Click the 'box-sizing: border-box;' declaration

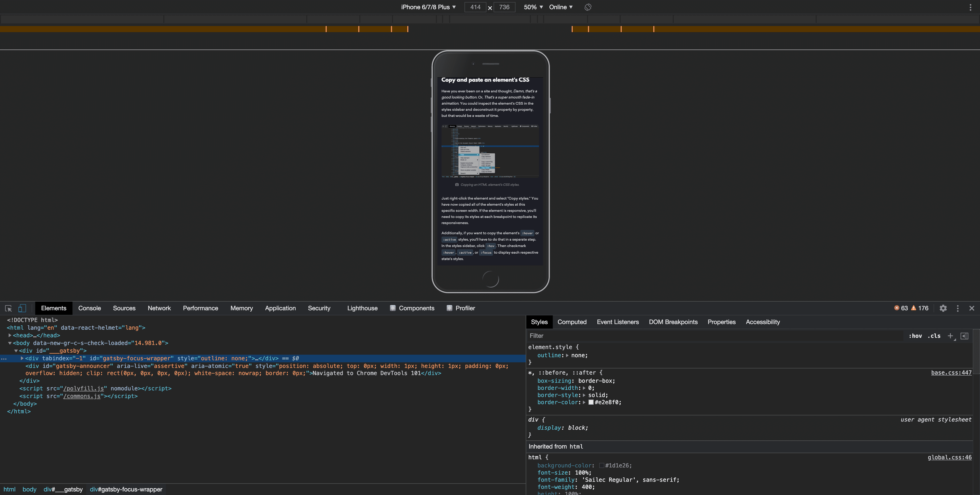pos(576,381)
